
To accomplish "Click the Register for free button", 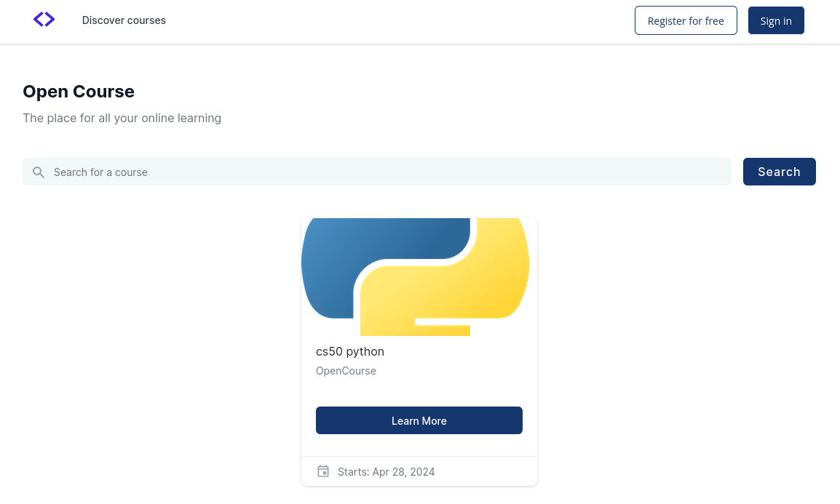I will point(686,20).
